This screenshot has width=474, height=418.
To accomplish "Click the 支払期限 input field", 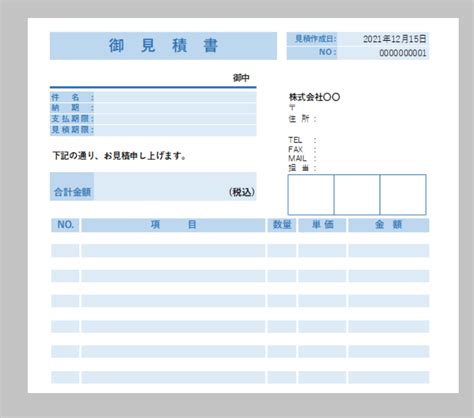I will 175,119.
